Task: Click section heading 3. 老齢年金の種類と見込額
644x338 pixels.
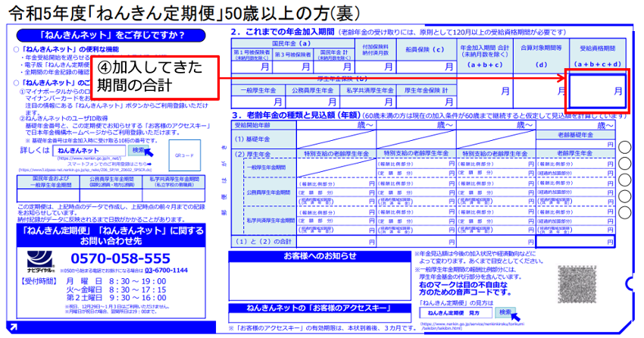Action: point(296,115)
